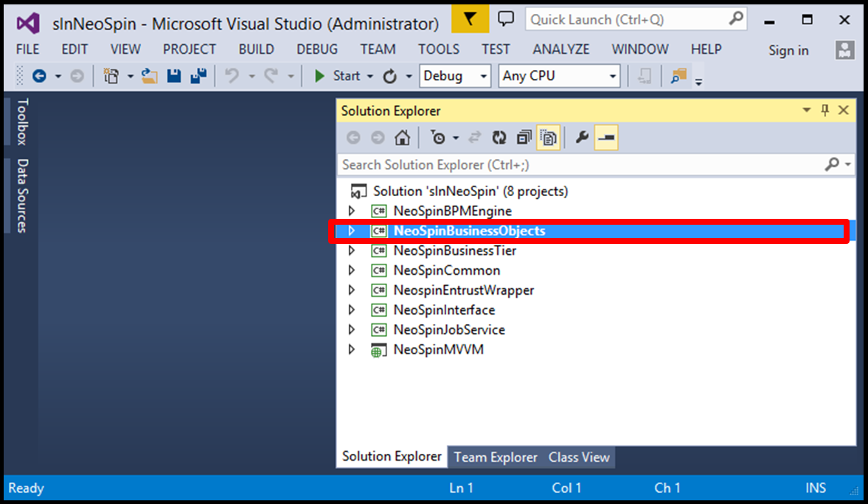The width and height of the screenshot is (868, 504).
Task: Toggle Preview Selected Items button
Action: (606, 137)
